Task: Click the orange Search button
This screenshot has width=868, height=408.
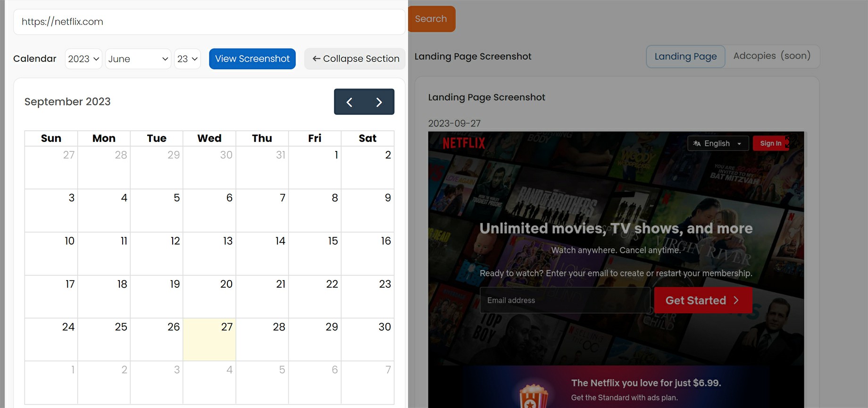Action: point(431,19)
